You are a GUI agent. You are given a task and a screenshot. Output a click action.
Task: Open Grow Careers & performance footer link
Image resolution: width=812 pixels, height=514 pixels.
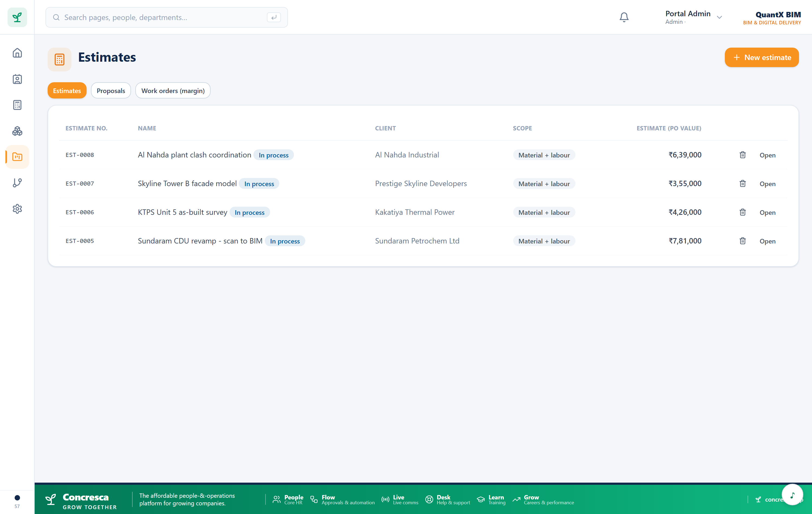tap(543, 499)
